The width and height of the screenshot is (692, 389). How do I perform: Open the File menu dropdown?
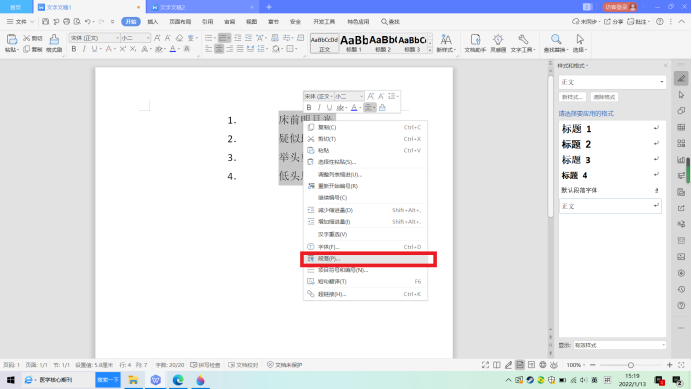[x=20, y=22]
